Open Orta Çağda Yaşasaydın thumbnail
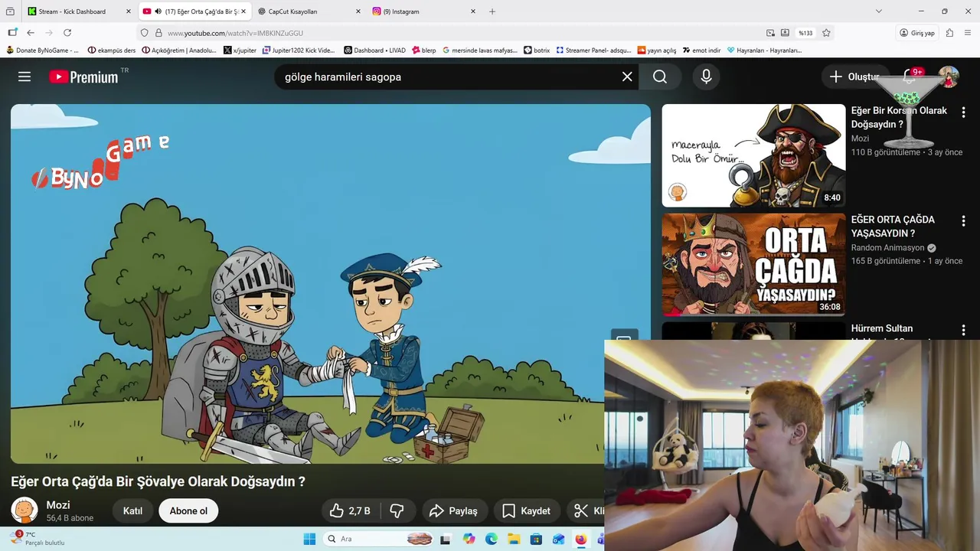The image size is (980, 551). [753, 264]
